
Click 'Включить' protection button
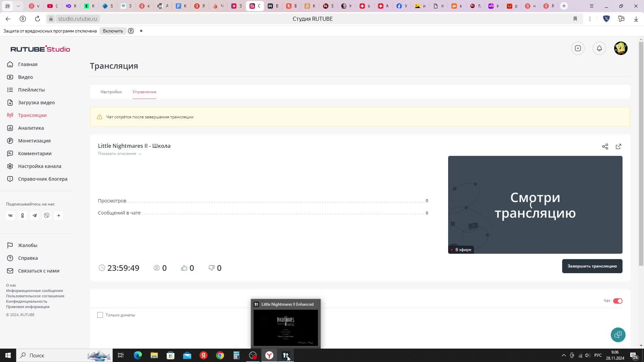coord(113,31)
